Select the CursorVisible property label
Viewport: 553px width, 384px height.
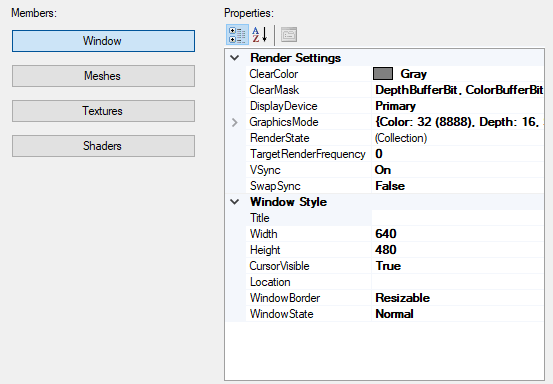coord(279,266)
